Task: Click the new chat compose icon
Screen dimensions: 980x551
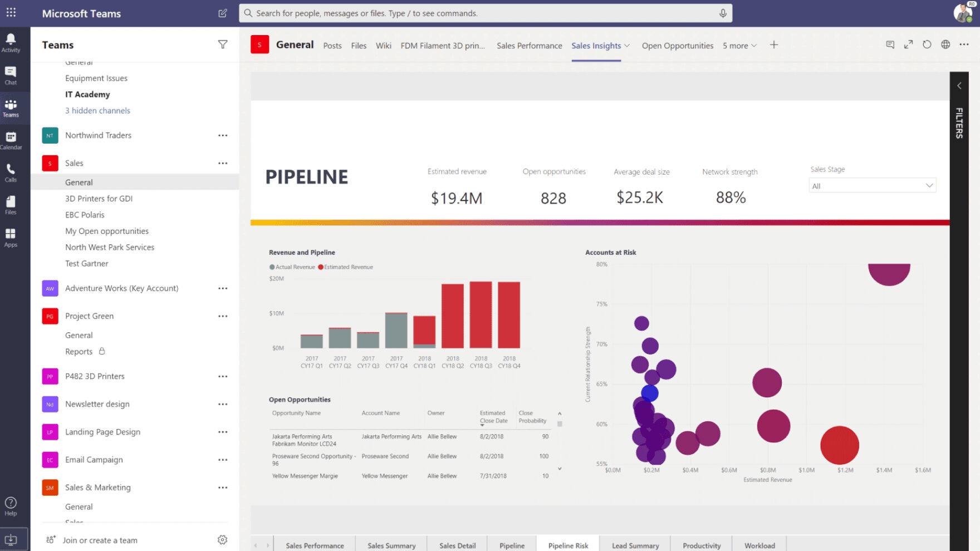Action: click(x=223, y=13)
